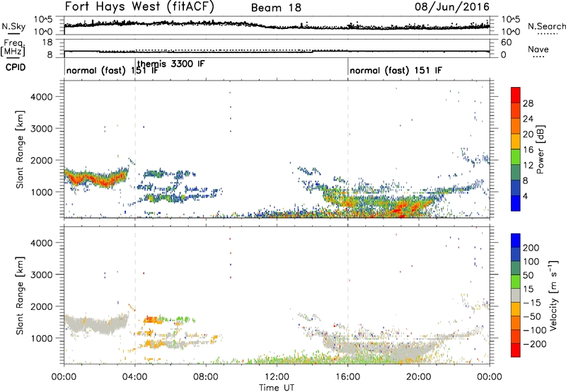Click the '18' tick on the frequency axis
Screen dimensions: 566x392
pyautogui.click(x=47, y=42)
